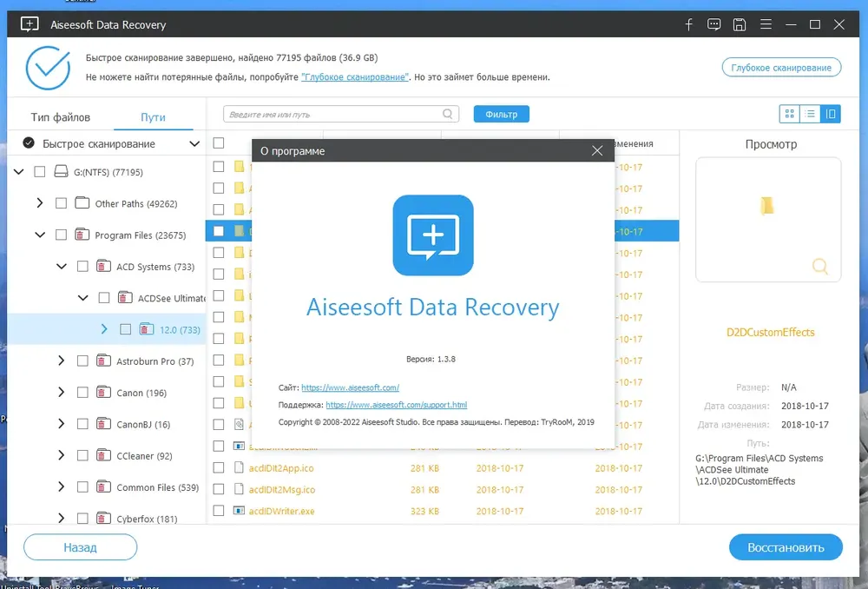Select the Cyberfox (181) tree row
The image size is (868, 589).
pos(106,517)
